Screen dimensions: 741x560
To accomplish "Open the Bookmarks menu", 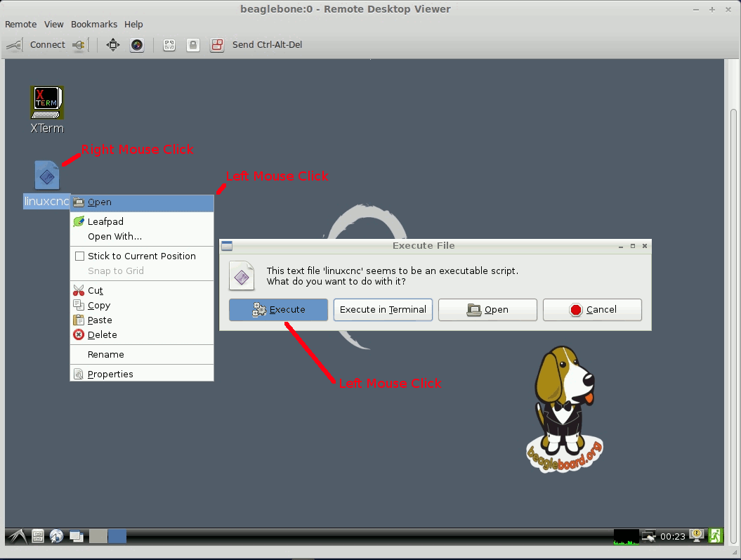I will click(x=94, y=24).
